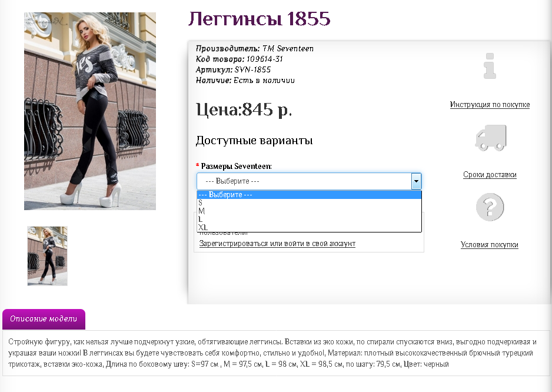Collapse the size dropdown via its arrow
The width and height of the screenshot is (552, 392).
pyautogui.click(x=416, y=181)
